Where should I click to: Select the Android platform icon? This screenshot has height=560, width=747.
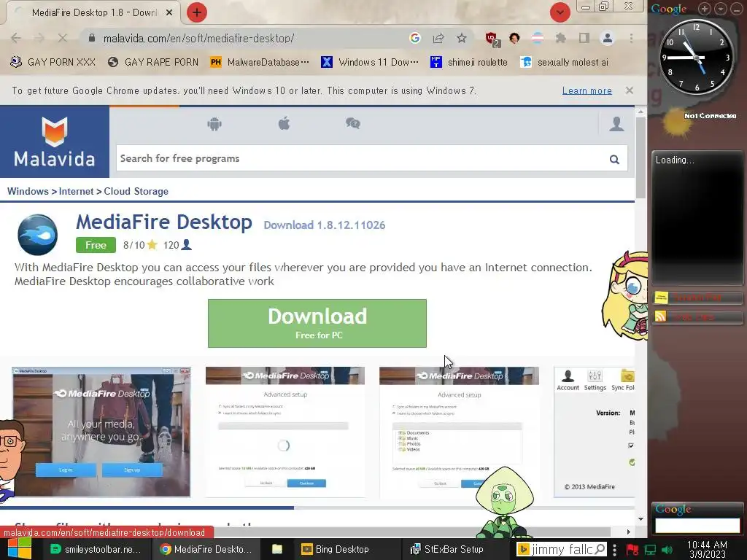pos(214,124)
